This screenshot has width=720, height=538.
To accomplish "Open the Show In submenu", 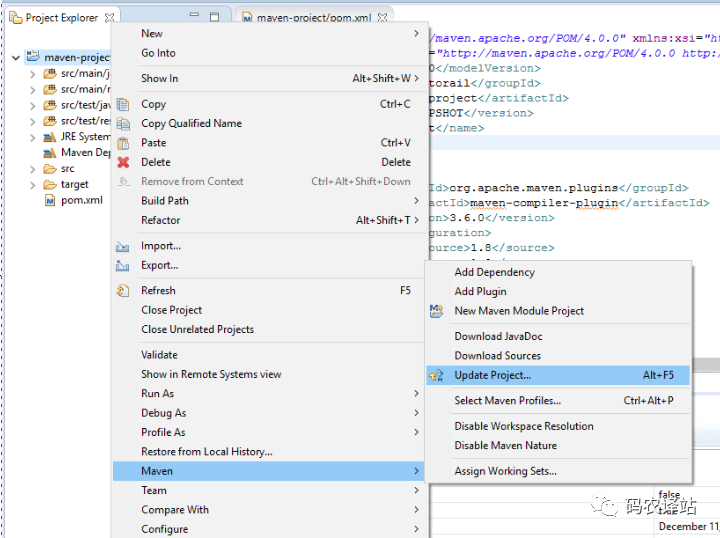I will coord(268,78).
